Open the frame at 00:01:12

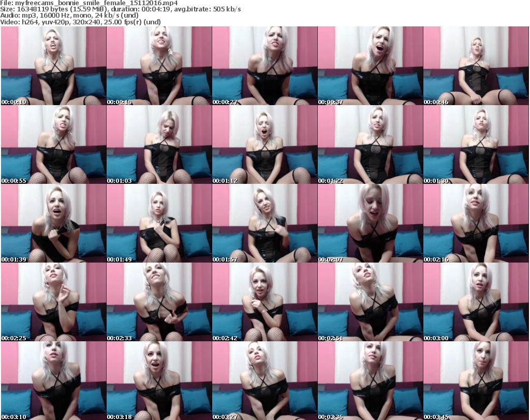264,144
